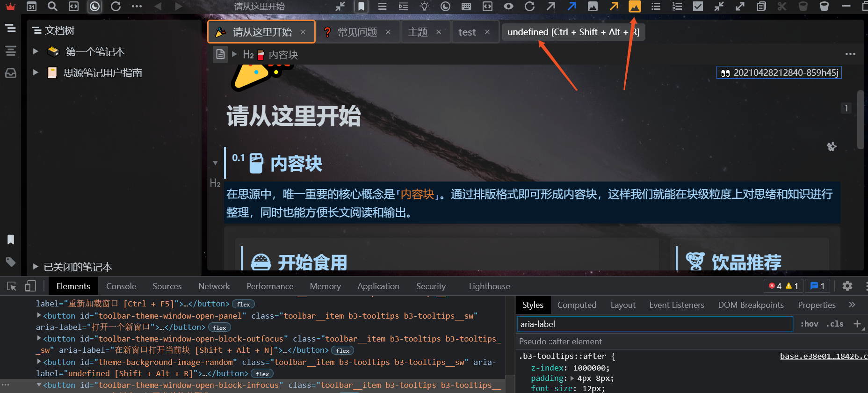Open the Network tab in DevTools

(214, 286)
